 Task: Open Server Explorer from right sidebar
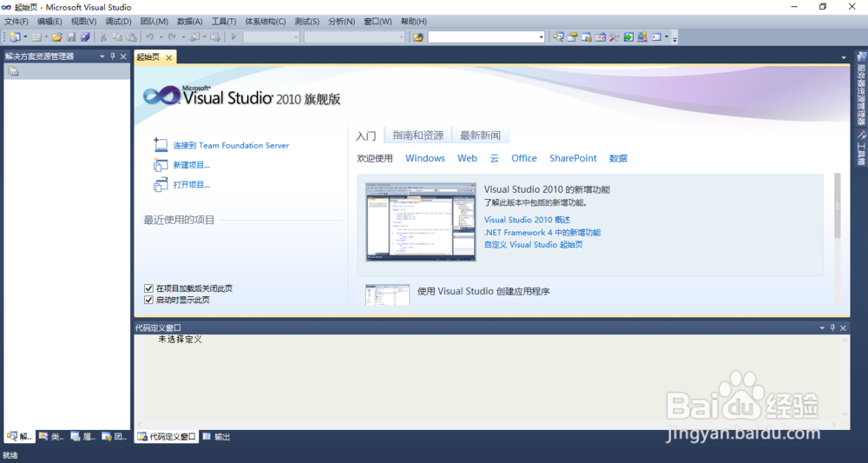tap(861, 89)
